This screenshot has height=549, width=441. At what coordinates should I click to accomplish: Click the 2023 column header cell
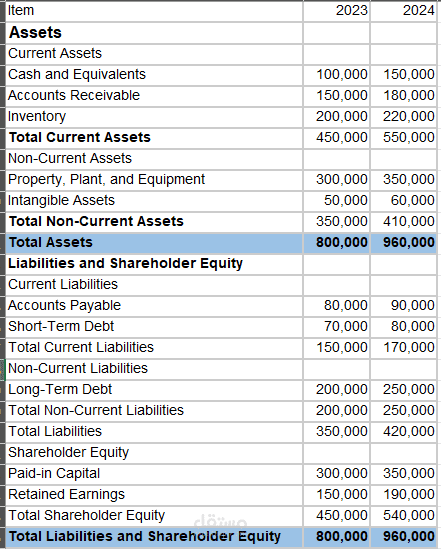coord(337,11)
